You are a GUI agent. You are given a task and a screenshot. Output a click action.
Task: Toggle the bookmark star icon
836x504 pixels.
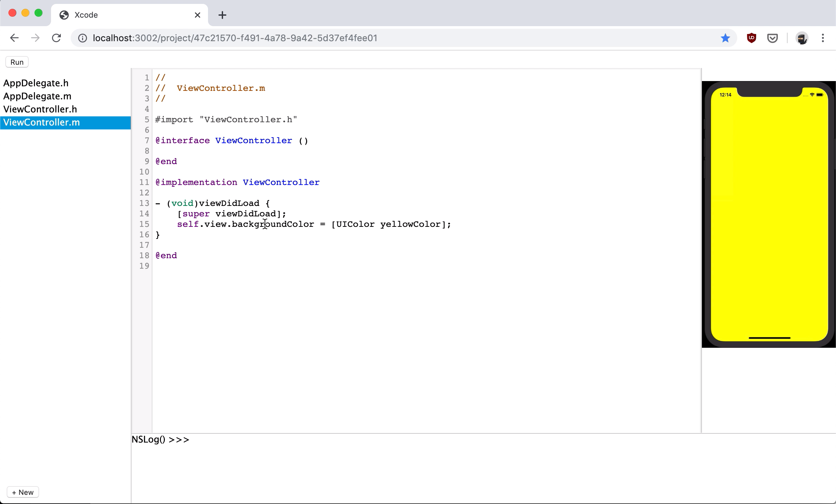725,38
